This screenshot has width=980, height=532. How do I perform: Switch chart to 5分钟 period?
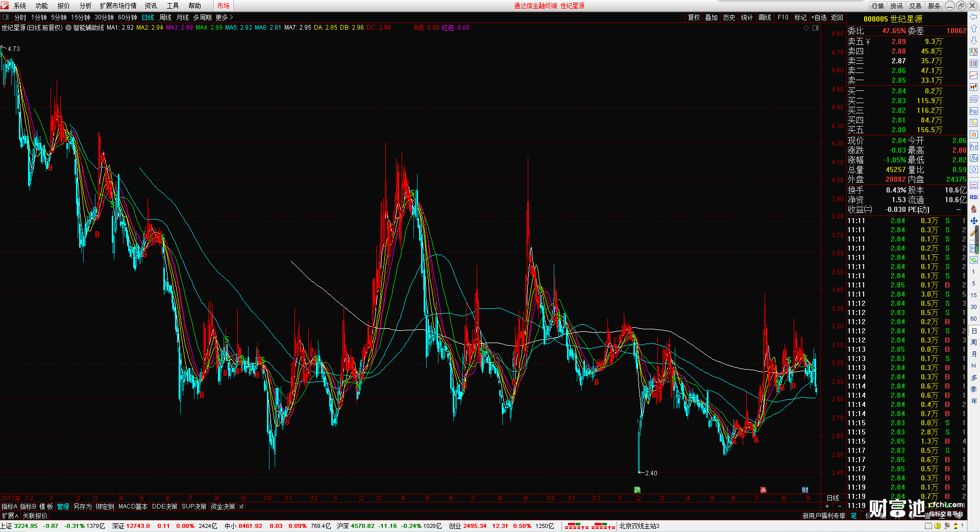click(59, 17)
